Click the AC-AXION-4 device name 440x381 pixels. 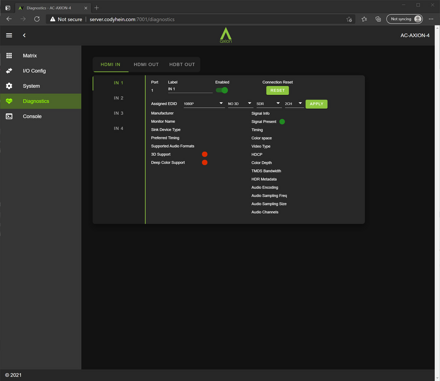(x=415, y=35)
